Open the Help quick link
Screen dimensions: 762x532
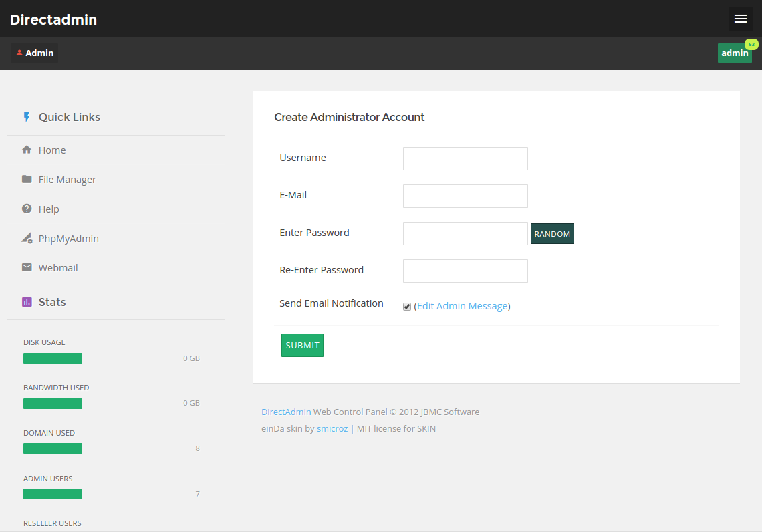pos(49,209)
